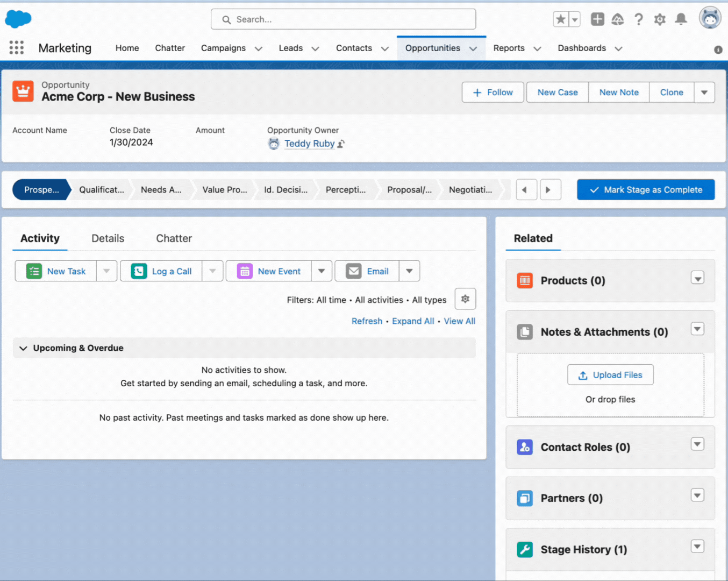Viewport: 728px width, 581px height.
Task: Click the Help question mark icon
Action: click(639, 19)
